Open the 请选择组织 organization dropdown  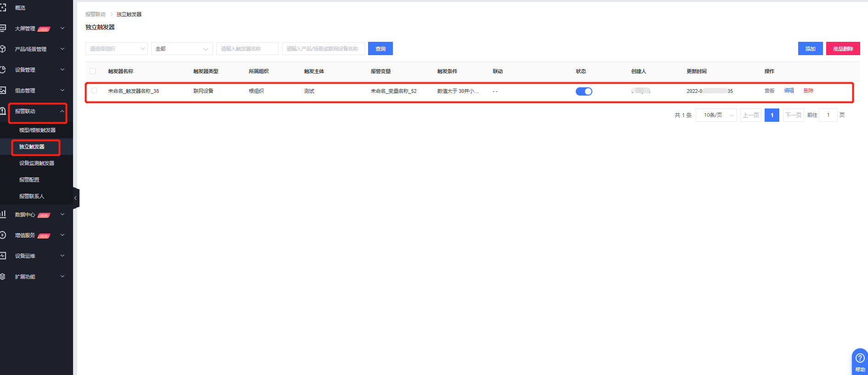click(116, 49)
